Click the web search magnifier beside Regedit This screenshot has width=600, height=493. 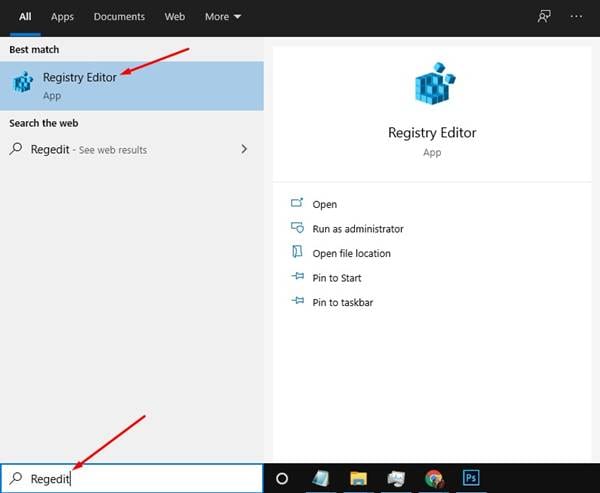16,149
